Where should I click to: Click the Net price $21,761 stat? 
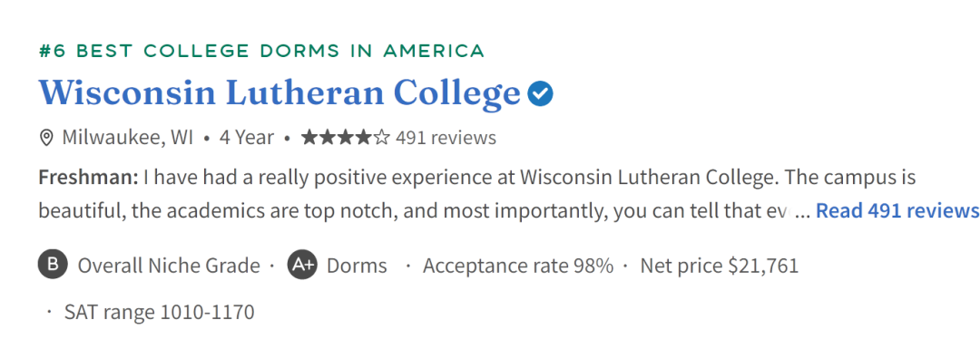coord(720,266)
